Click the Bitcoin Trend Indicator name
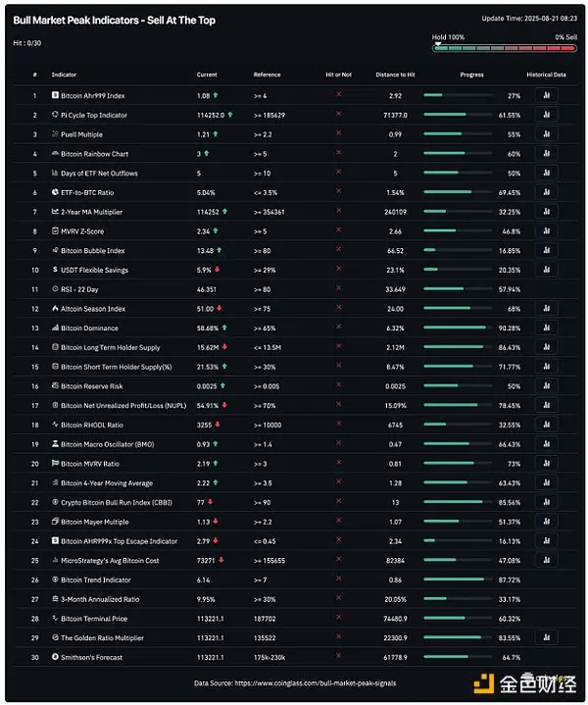This screenshot has height=705, width=588. pyautogui.click(x=96, y=580)
